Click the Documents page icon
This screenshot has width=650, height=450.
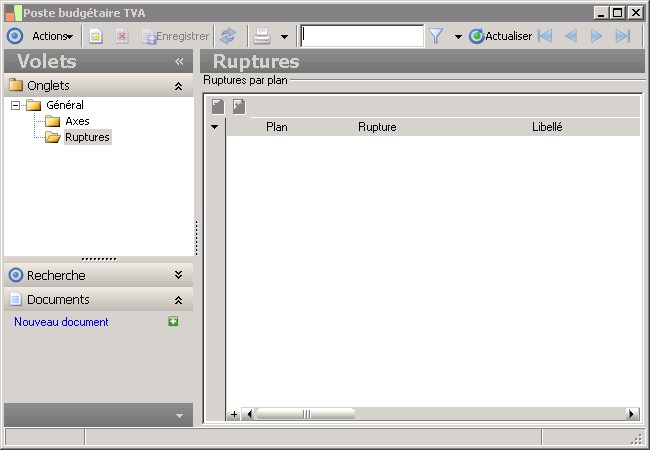[x=16, y=299]
